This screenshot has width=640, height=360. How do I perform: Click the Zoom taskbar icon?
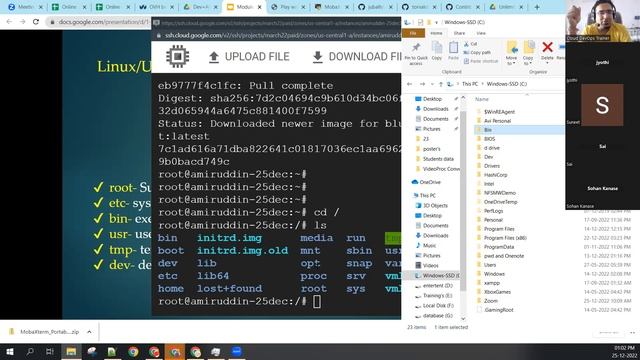[237, 351]
